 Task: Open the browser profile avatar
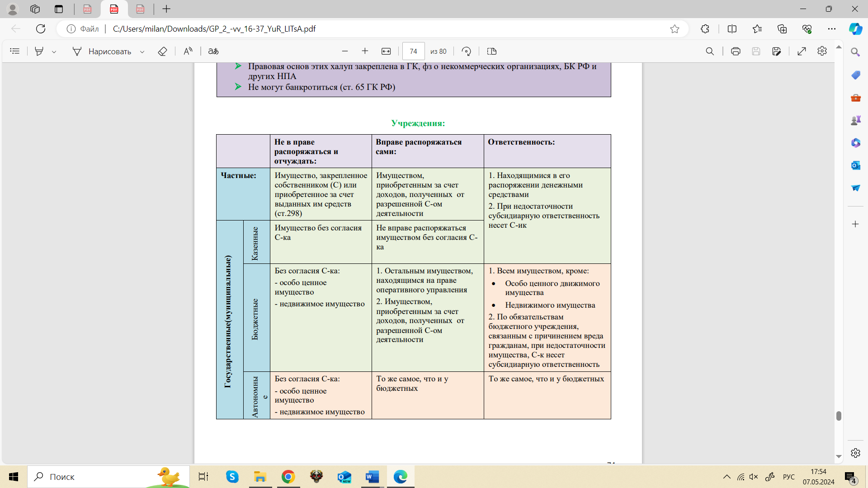point(13,9)
